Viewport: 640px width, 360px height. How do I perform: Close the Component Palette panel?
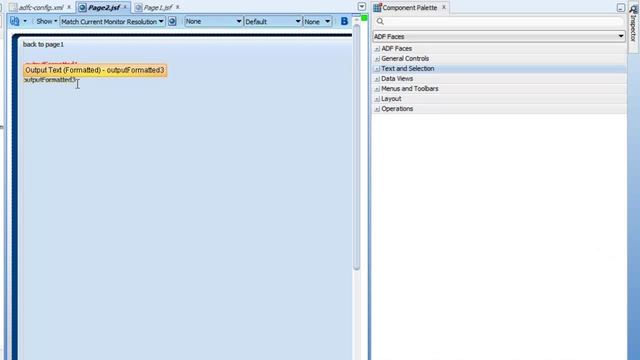444,7
